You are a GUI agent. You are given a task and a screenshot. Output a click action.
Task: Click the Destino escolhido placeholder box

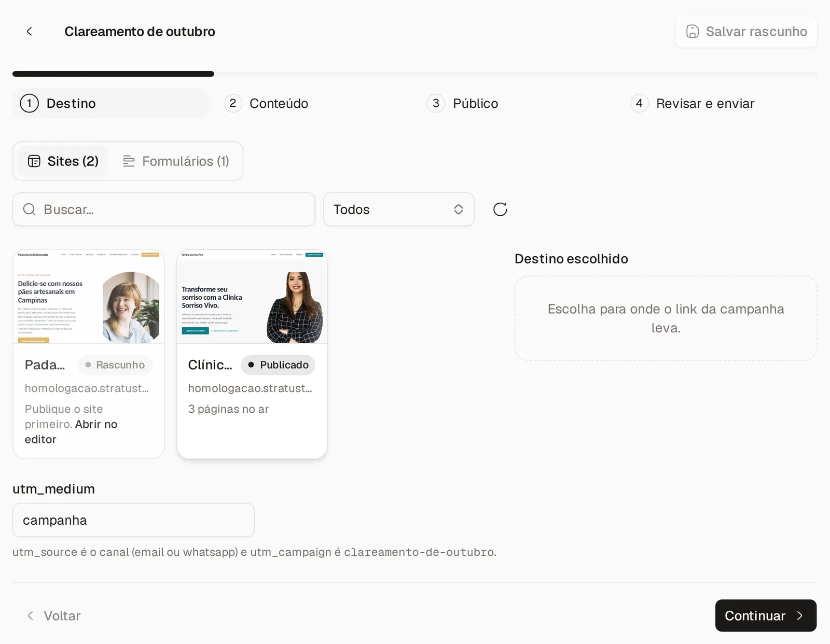(x=666, y=318)
